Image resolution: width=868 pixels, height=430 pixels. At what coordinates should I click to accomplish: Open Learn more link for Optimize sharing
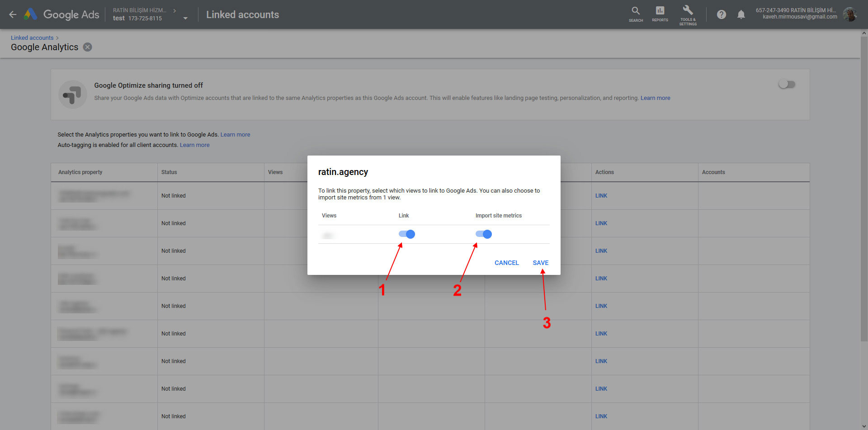(655, 98)
